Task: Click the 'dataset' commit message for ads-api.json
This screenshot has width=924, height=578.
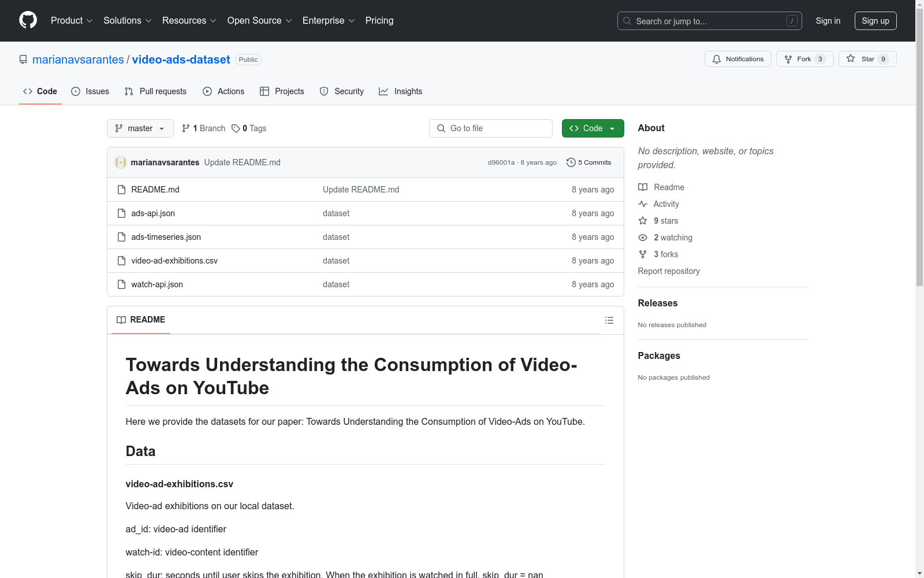Action: 336,213
